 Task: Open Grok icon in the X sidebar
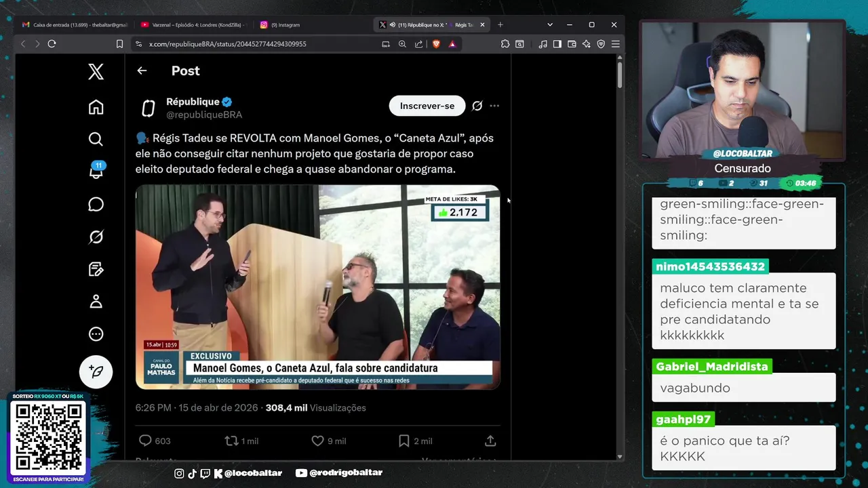pos(96,237)
